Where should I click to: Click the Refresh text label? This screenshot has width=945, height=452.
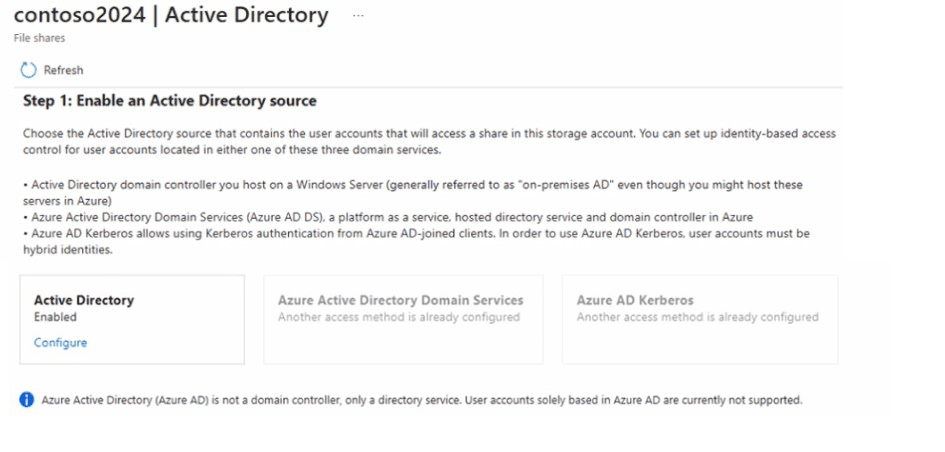coord(64,70)
